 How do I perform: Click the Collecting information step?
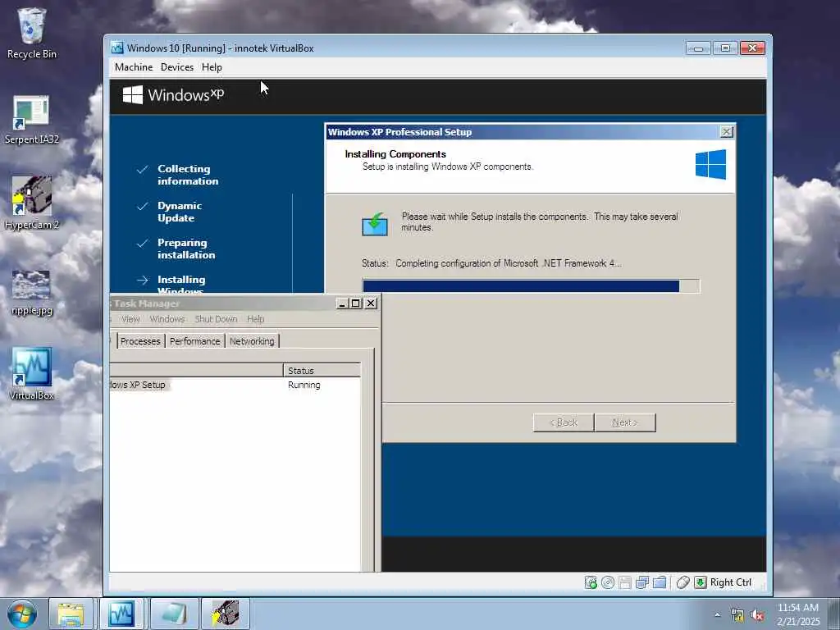(188, 175)
